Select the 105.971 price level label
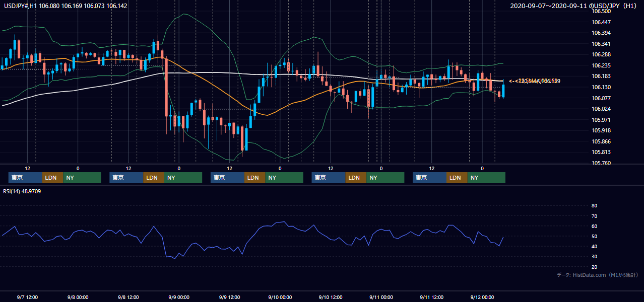Viewport: 644px width, 302px height. tap(602, 120)
